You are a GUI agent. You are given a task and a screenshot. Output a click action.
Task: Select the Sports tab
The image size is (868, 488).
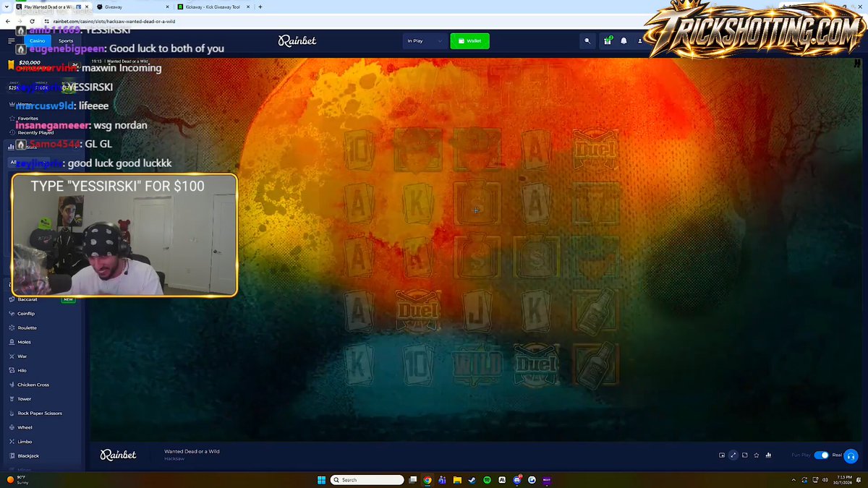coord(66,40)
